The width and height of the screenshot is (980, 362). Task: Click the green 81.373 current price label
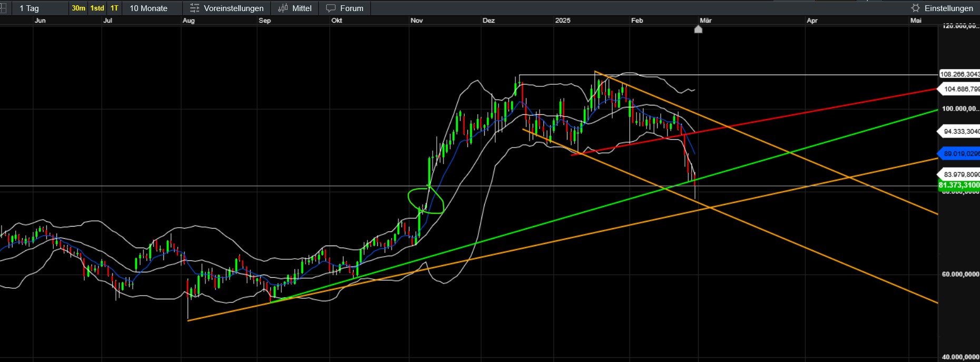959,185
